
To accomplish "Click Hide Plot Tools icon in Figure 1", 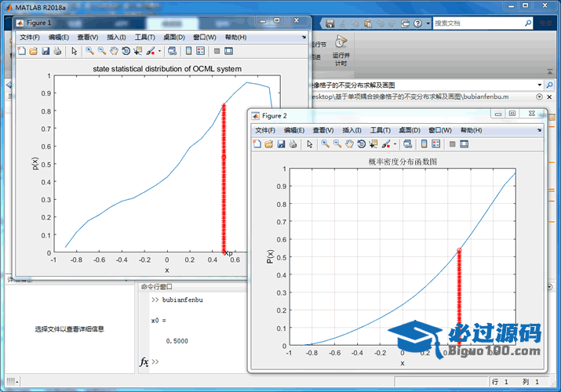I will 217,51.
